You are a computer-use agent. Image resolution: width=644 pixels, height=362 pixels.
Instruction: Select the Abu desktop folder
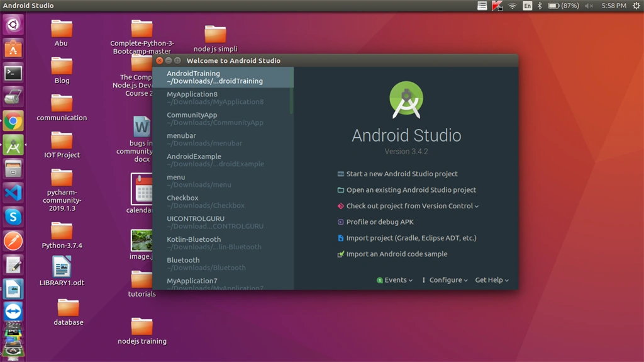[61, 33]
